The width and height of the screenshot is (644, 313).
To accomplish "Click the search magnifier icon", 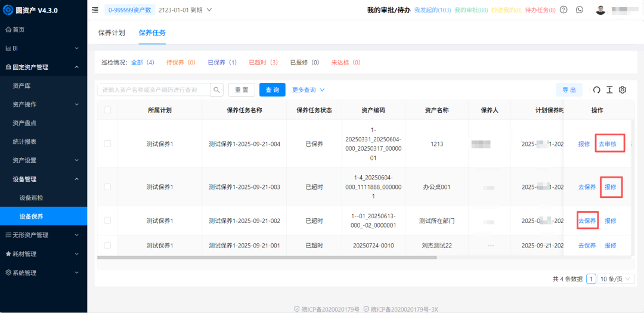I will 217,89.
